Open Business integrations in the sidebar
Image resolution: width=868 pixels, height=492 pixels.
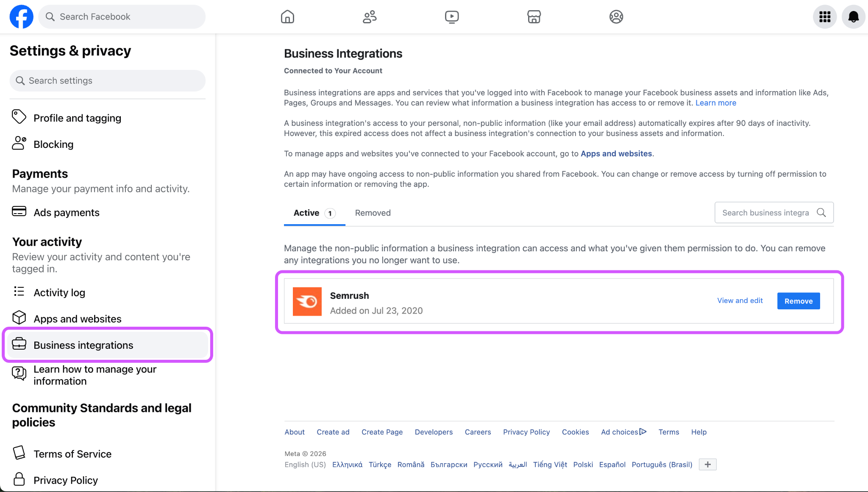coord(83,345)
